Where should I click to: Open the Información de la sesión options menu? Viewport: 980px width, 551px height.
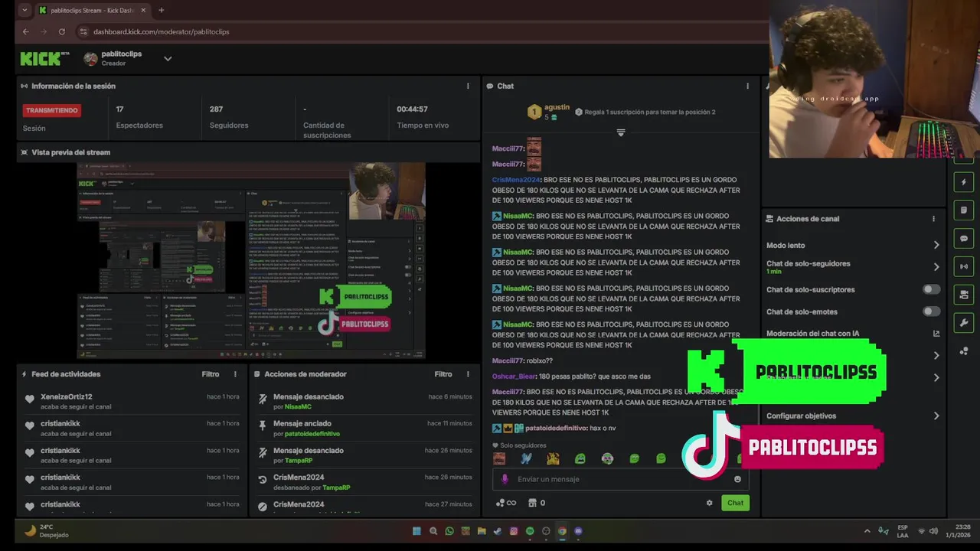468,86
